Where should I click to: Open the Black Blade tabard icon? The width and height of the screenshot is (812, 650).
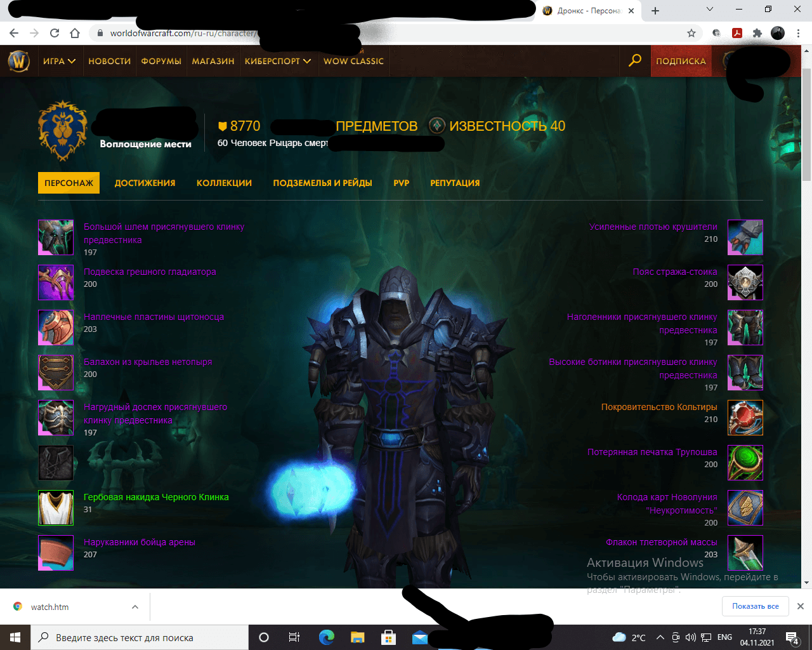coord(56,508)
